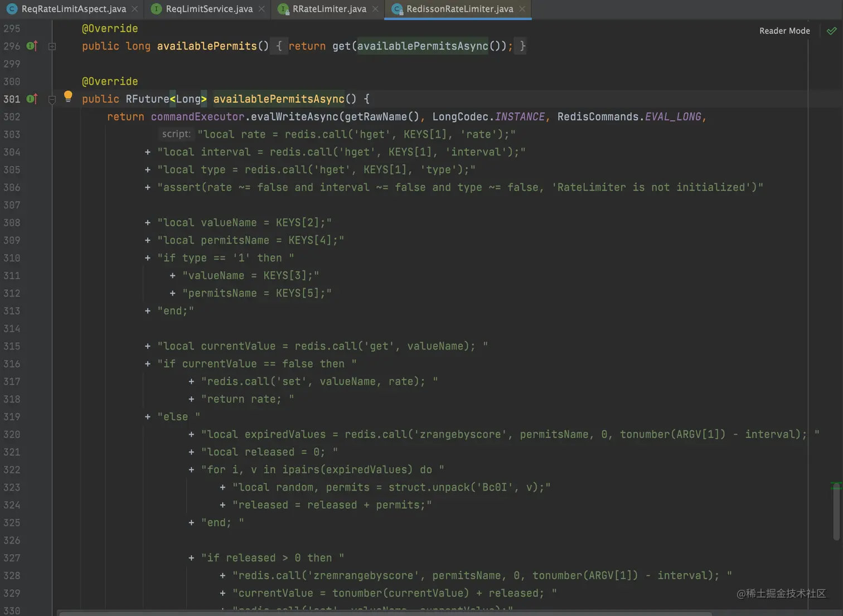Click the getRawName() call
The height and width of the screenshot is (616, 843).
pyautogui.click(x=382, y=117)
